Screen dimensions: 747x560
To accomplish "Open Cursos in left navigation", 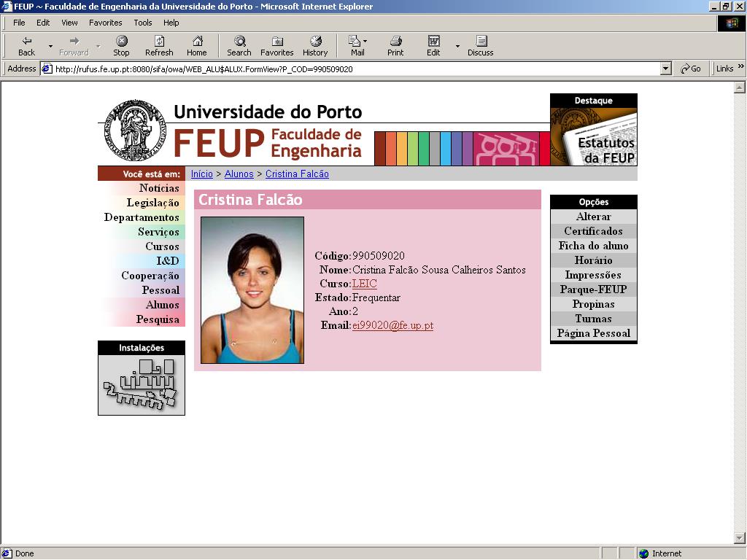I will (162, 246).
